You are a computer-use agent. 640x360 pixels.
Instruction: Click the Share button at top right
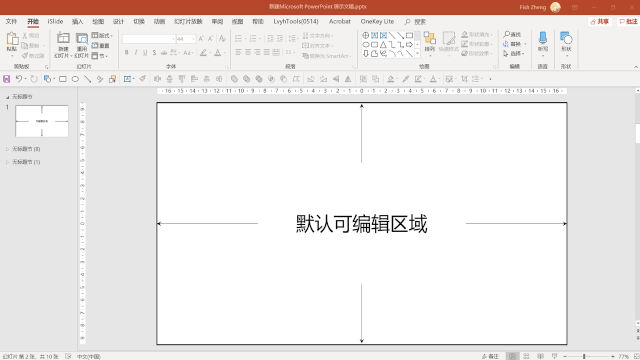pos(600,22)
